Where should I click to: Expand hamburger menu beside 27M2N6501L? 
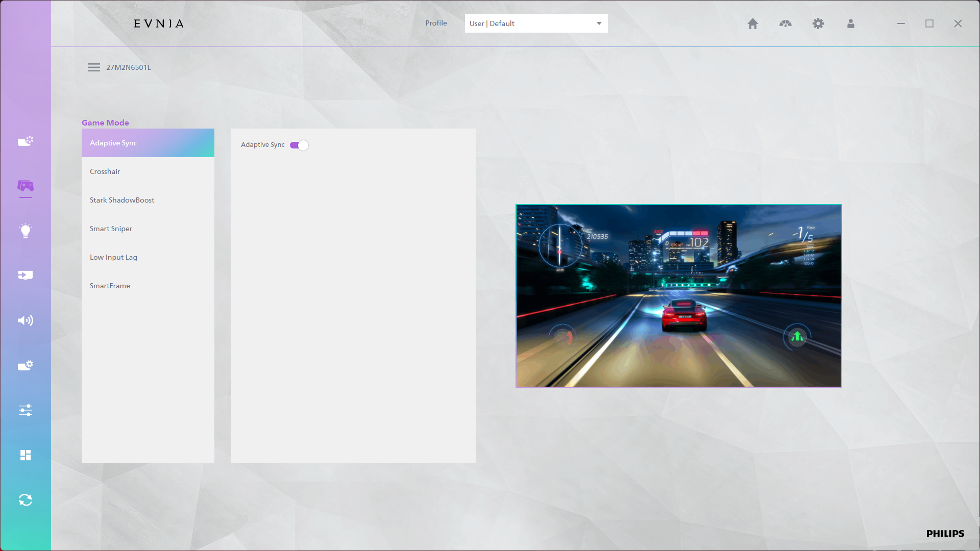click(94, 67)
